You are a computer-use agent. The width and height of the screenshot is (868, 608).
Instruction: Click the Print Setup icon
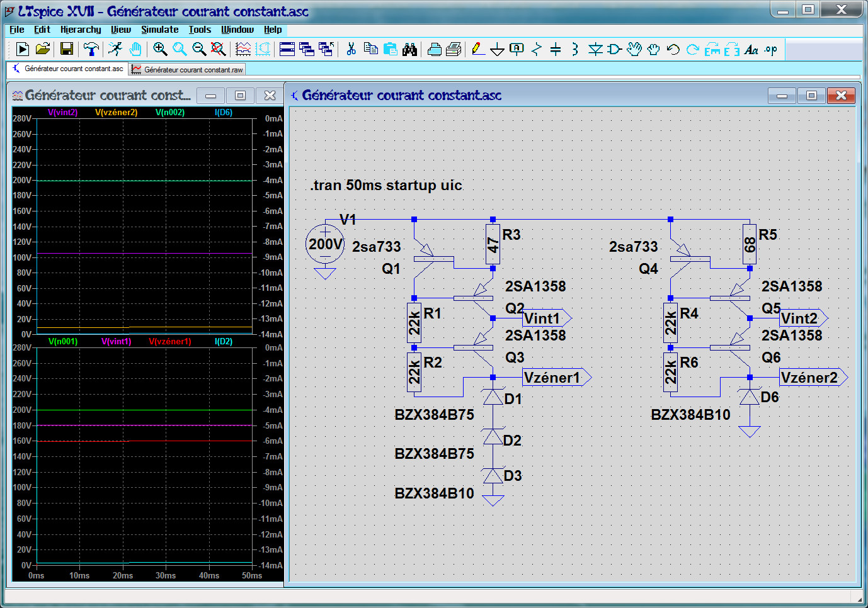click(435, 49)
